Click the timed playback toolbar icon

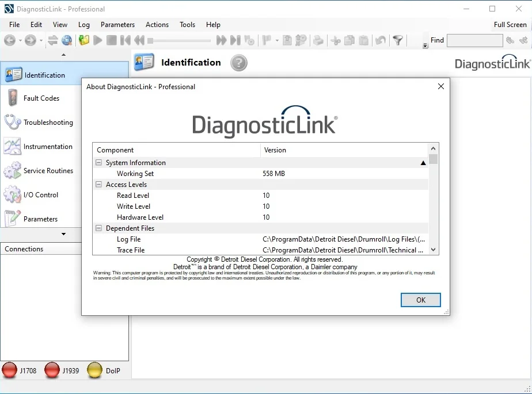pos(249,40)
